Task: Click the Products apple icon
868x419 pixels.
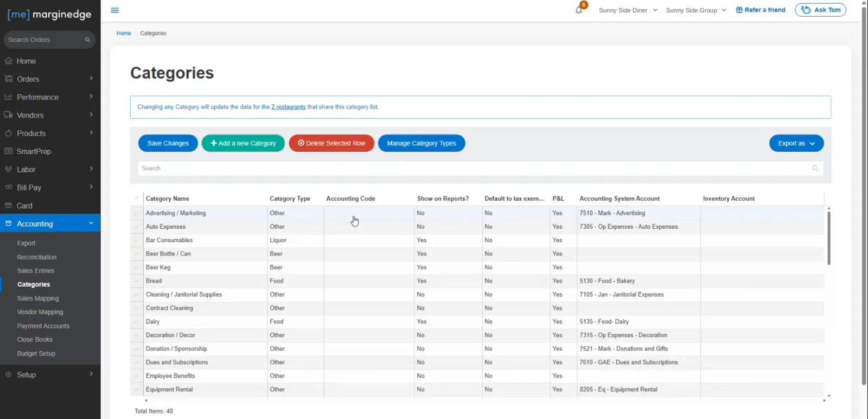Action: (x=8, y=133)
